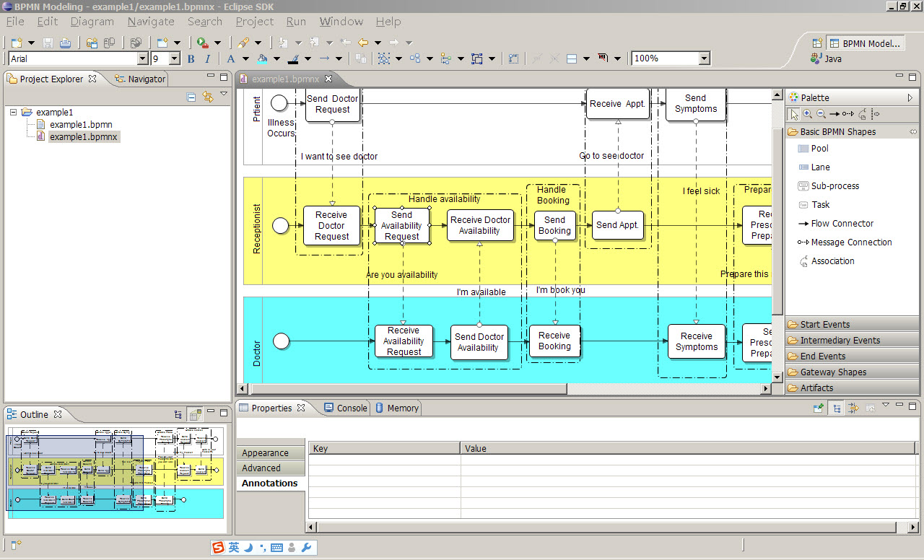
Task: Toggle Link with Editor in Project Explorer
Action: 207,97
